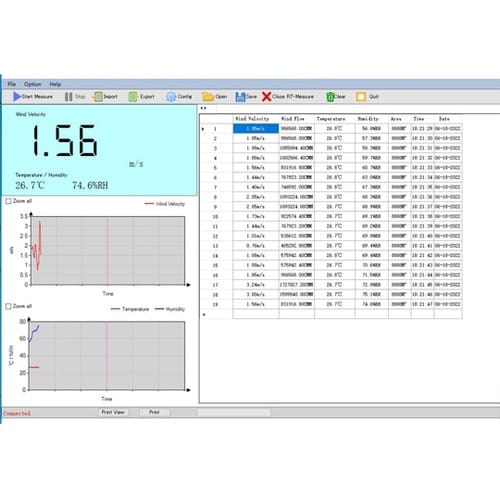The width and height of the screenshot is (500, 500).
Task: Click Close RT-Measure red X icon
Action: point(267,97)
